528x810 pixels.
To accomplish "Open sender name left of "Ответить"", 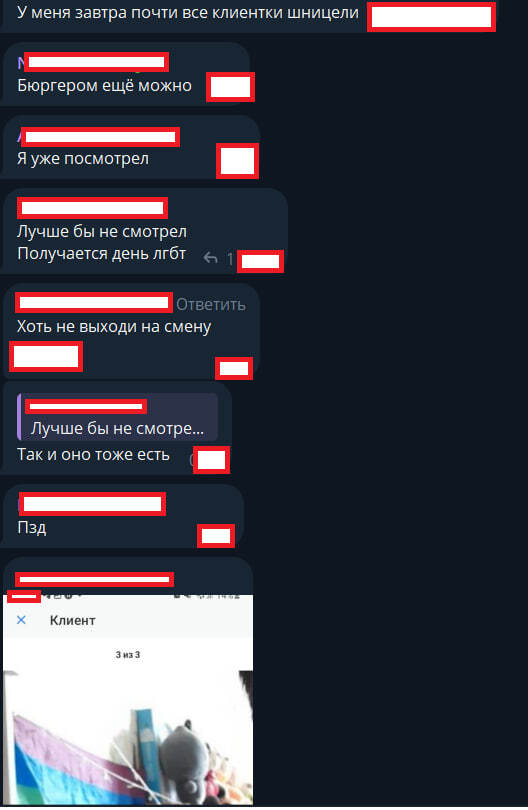I will [x=94, y=303].
